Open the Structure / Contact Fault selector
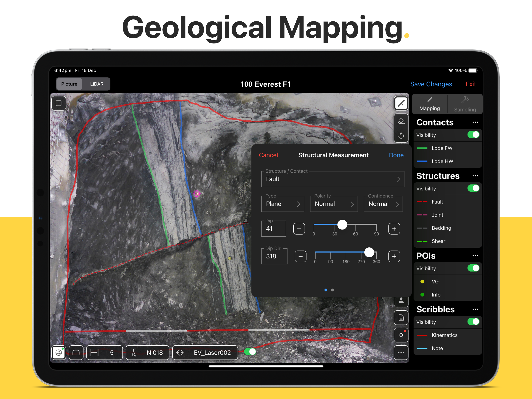The image size is (532, 399). (333, 179)
